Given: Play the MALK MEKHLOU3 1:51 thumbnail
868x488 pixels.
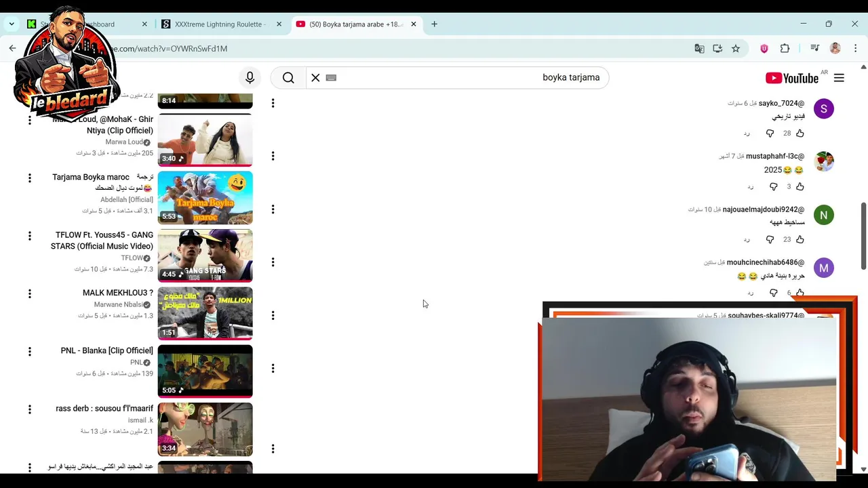Looking at the screenshot, I should click(205, 313).
